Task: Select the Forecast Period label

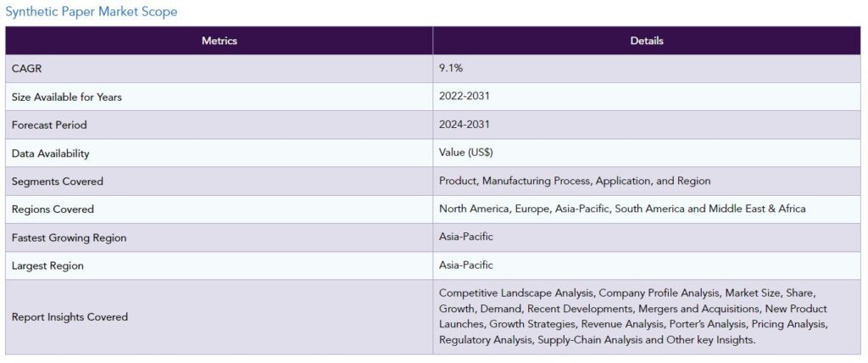Action: pos(49,125)
